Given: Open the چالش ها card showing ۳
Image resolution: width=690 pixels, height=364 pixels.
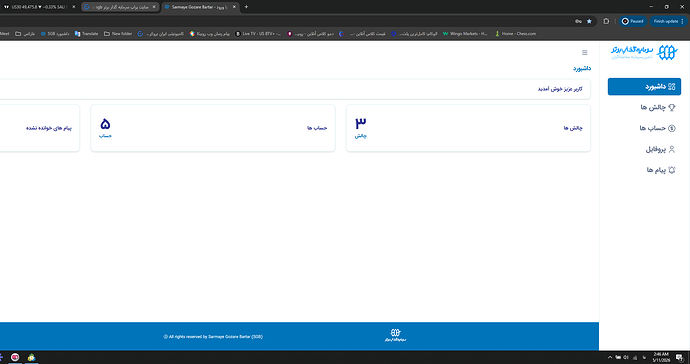Looking at the screenshot, I should pyautogui.click(x=468, y=128).
